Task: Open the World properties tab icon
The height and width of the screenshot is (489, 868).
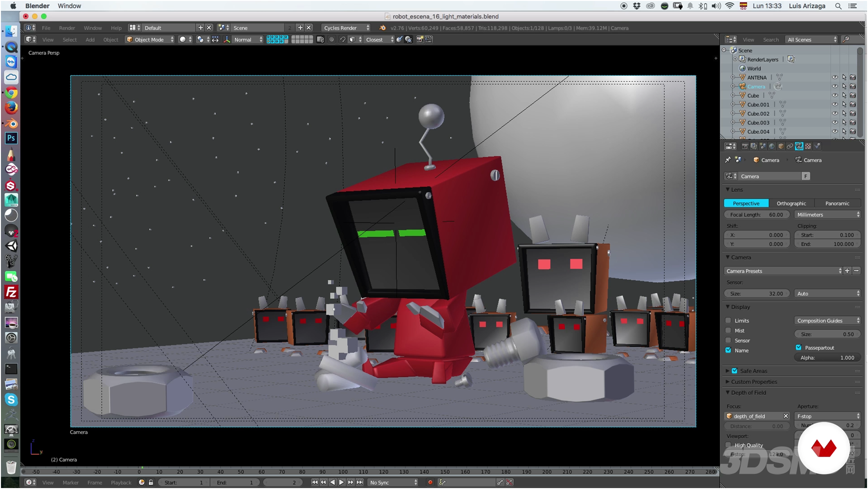Action: (772, 146)
